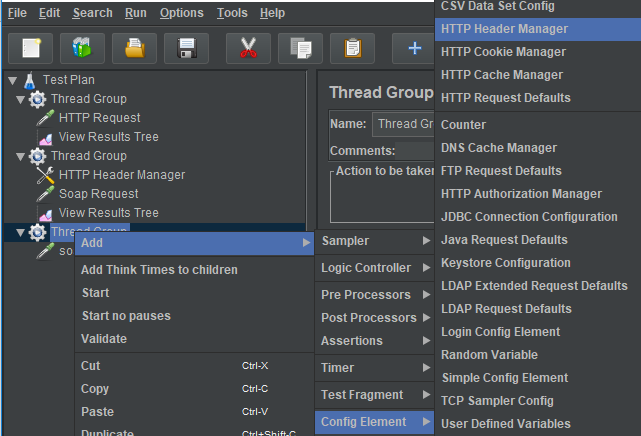The image size is (641, 436).
Task: Click the Cut scissors toolbar icon
Action: 248,48
